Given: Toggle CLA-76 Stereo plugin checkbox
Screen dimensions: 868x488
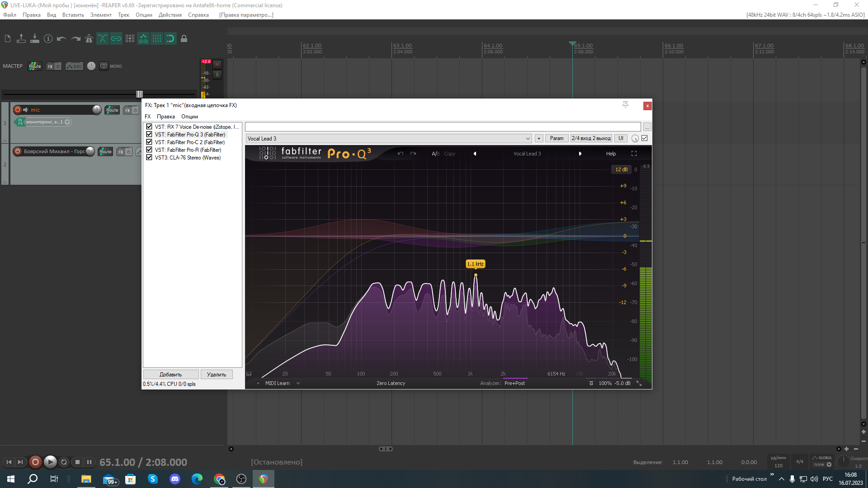Looking at the screenshot, I should click(x=149, y=158).
